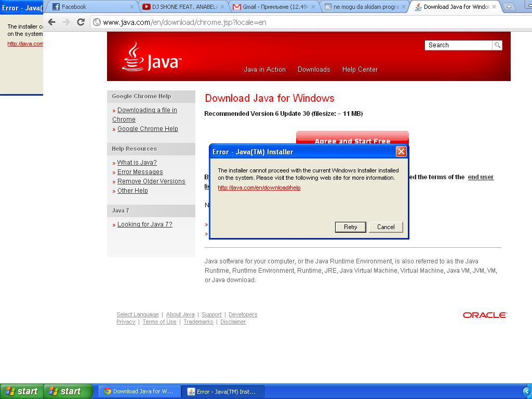This screenshot has width=532, height=399.
Task: Open the 'What is Java?' link
Action: click(137, 163)
